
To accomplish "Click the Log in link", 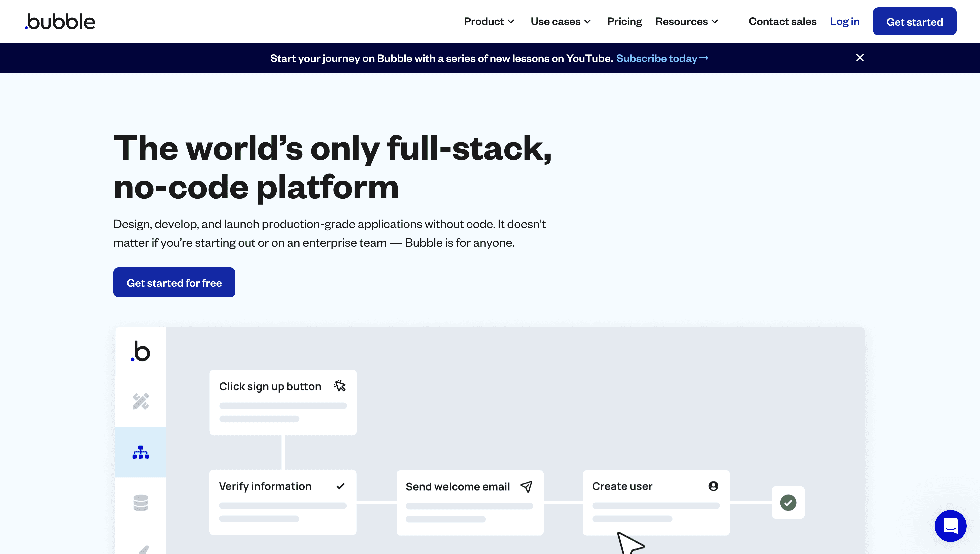I will pos(844,22).
